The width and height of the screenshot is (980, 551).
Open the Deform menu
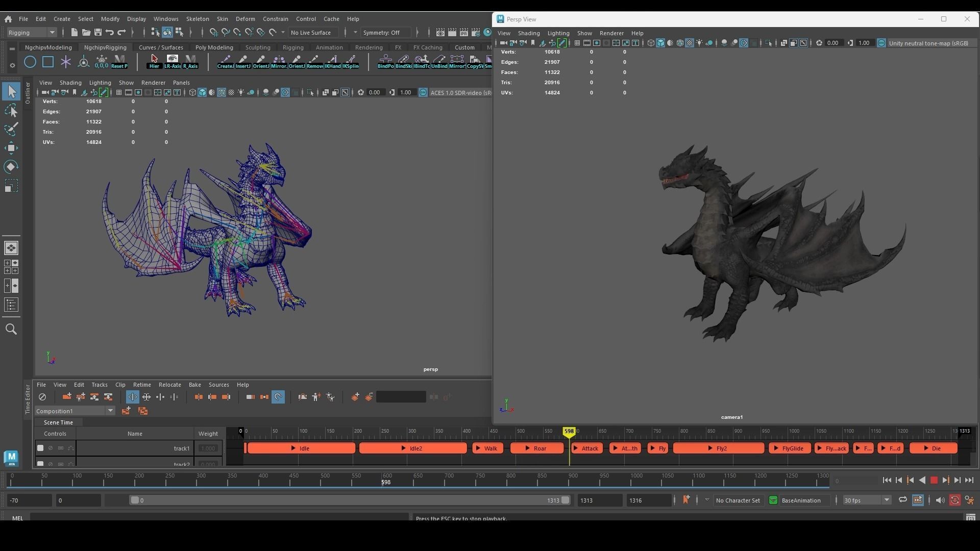click(245, 19)
